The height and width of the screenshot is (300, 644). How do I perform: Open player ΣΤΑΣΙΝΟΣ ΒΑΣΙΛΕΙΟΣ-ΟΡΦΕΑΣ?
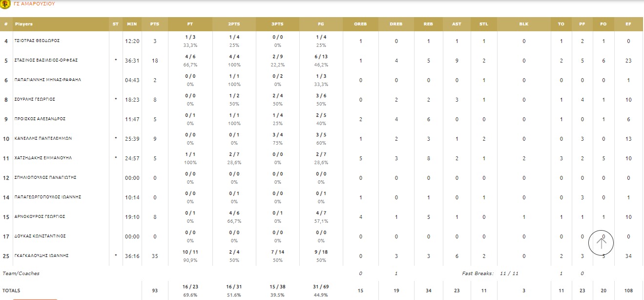point(46,60)
